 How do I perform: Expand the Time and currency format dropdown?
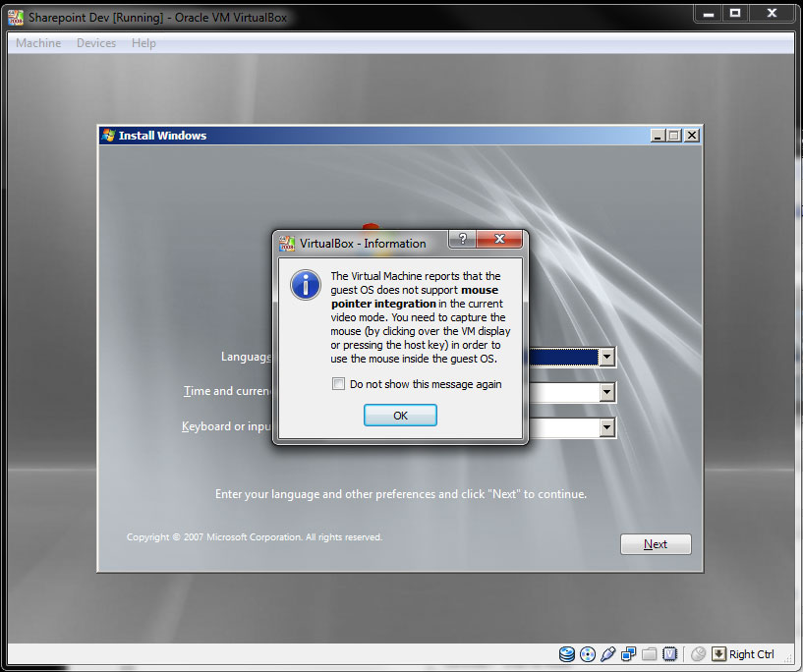(x=606, y=393)
